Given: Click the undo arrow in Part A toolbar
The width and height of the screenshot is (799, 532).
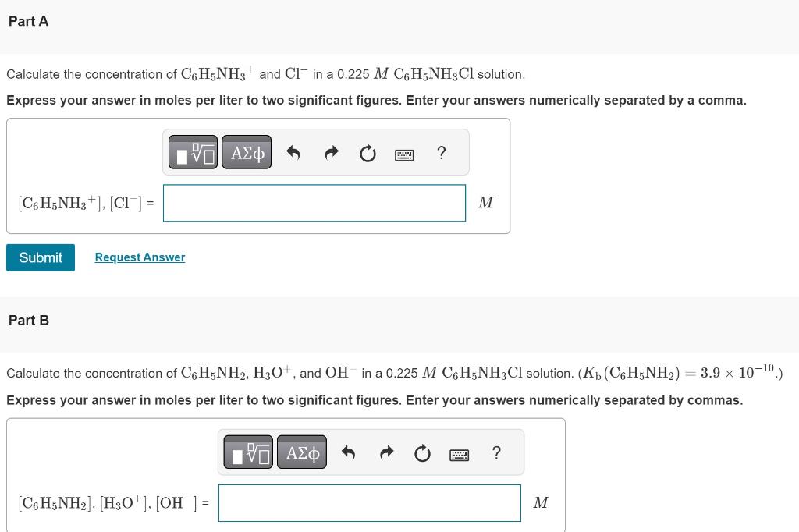Looking at the screenshot, I should point(293,152).
